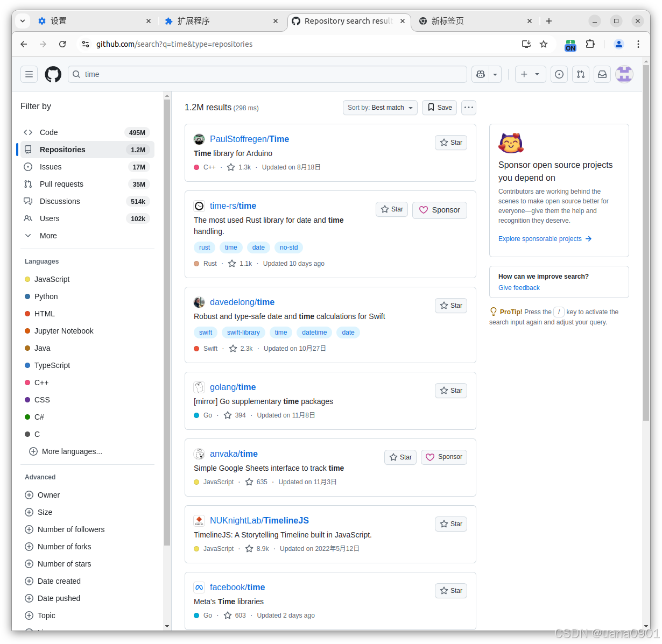This screenshot has width=662, height=644.
Task: Open the Chrome profile icon
Action: click(619, 44)
